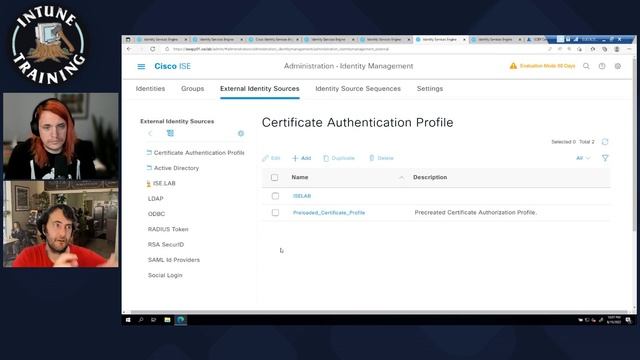Select the External Identity Sources tab
Viewport: 640px width, 360px height.
[x=260, y=89]
